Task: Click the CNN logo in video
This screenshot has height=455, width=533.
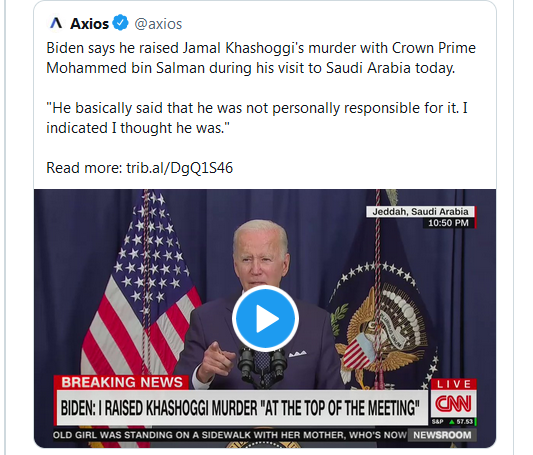Action: pos(453,403)
